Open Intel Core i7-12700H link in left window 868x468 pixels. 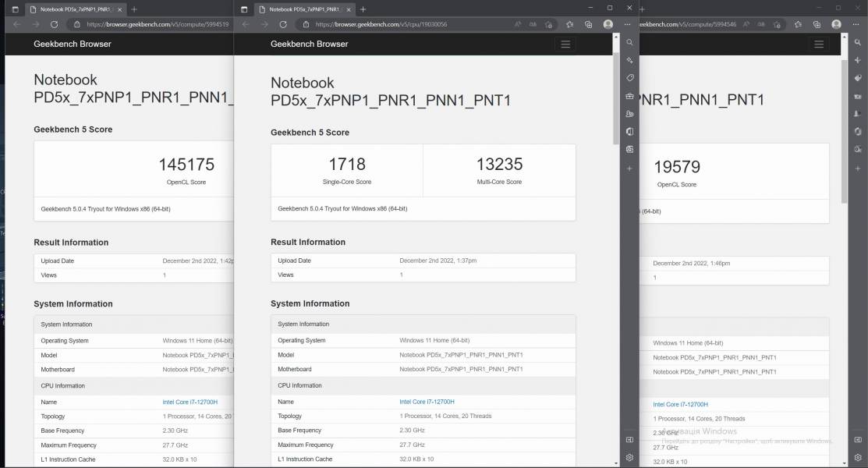coord(190,402)
